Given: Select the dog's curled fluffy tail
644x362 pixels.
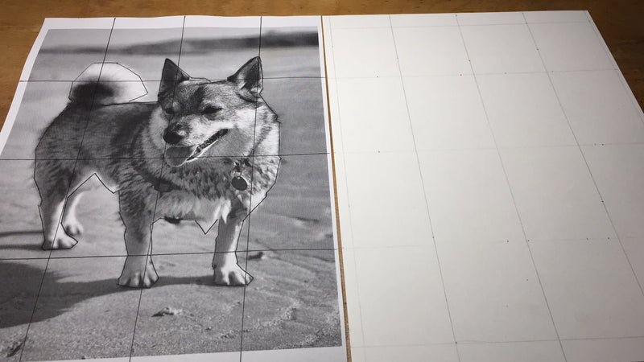Looking at the screenshot, I should 108,84.
